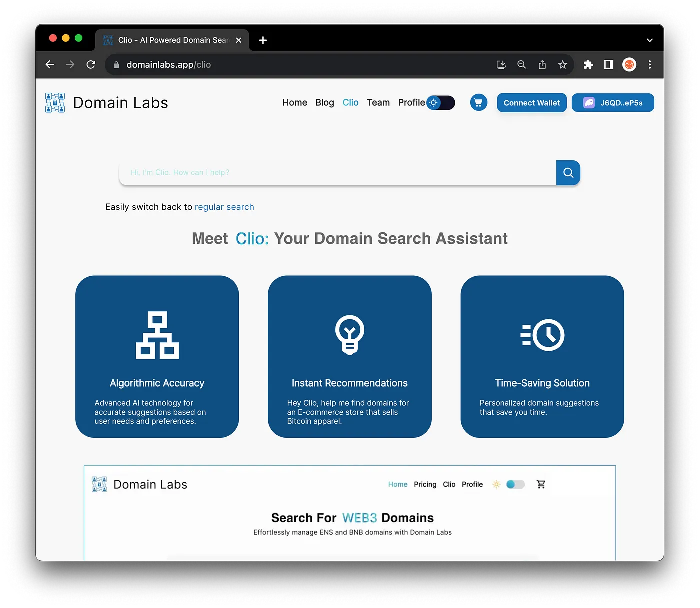Click 'Advanced AI technology' description text

click(x=150, y=412)
